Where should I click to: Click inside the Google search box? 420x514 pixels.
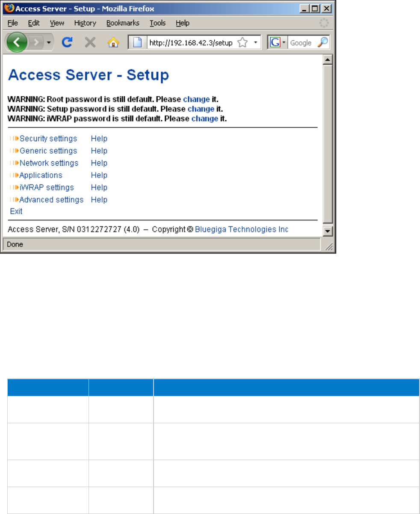coord(302,43)
